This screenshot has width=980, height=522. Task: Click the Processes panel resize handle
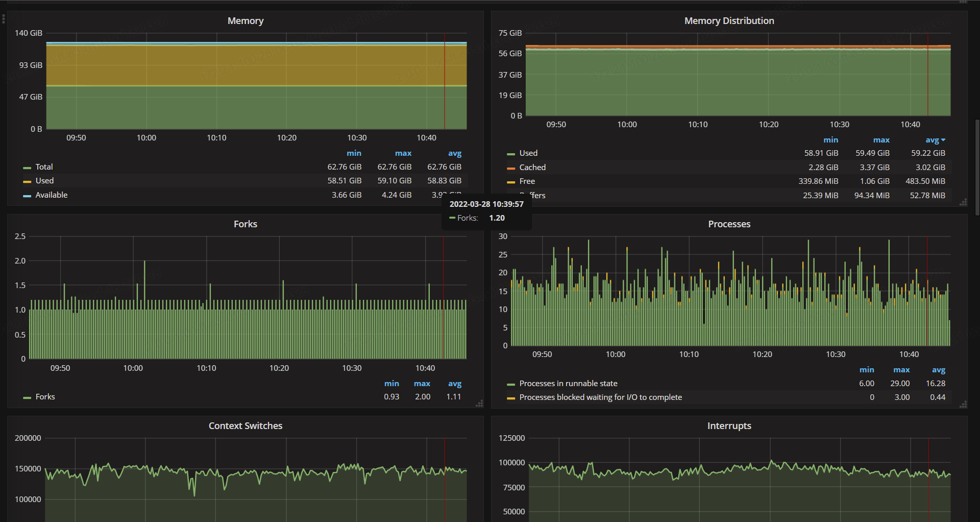(963, 405)
